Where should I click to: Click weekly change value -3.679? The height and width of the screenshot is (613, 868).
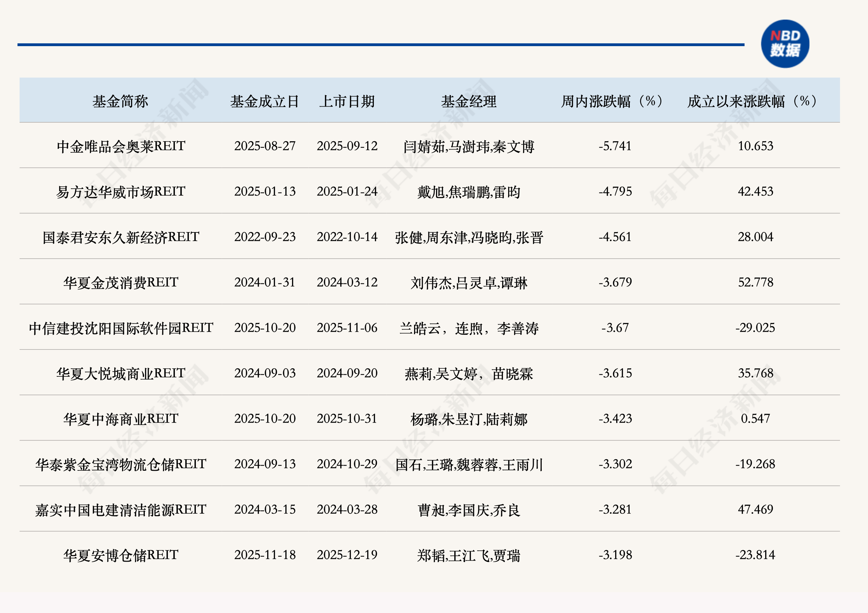click(x=615, y=282)
